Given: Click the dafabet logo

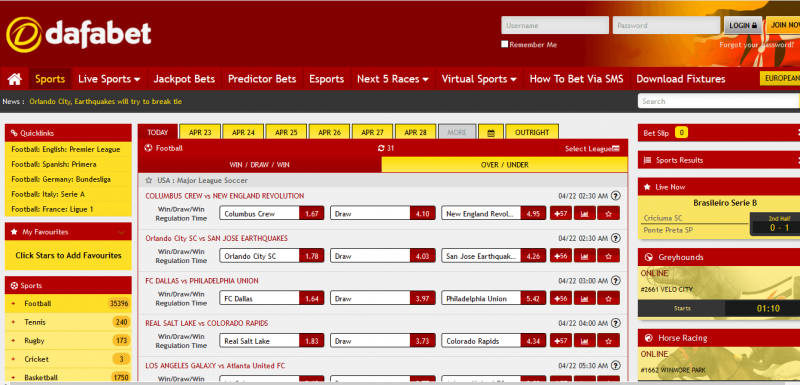Looking at the screenshot, I should (x=79, y=34).
